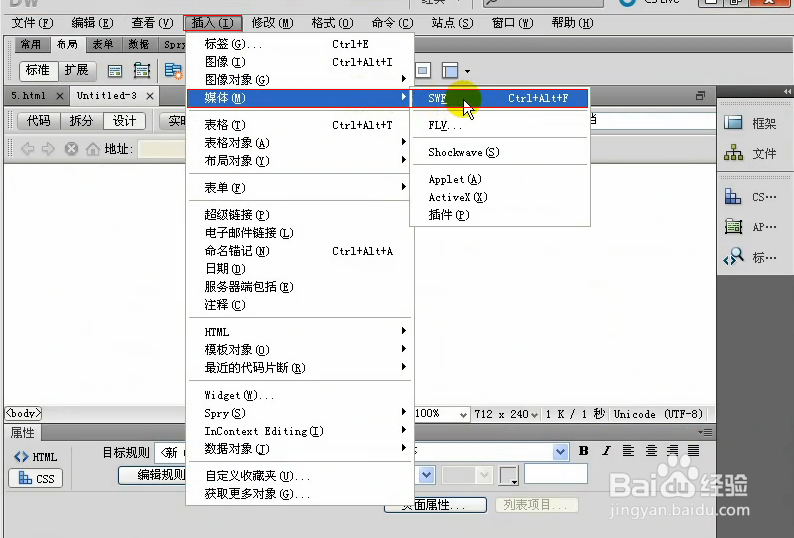
Task: Select 命名锚记 (N) menu item
Action: point(299,251)
